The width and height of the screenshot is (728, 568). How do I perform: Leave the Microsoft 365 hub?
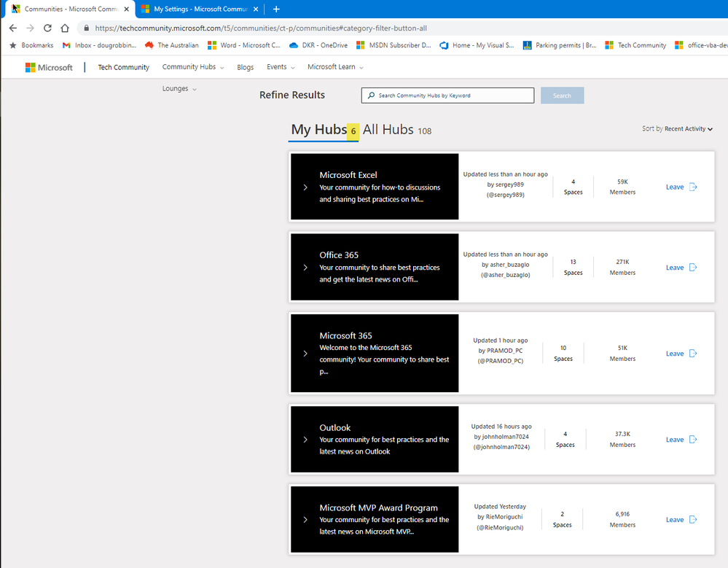681,354
